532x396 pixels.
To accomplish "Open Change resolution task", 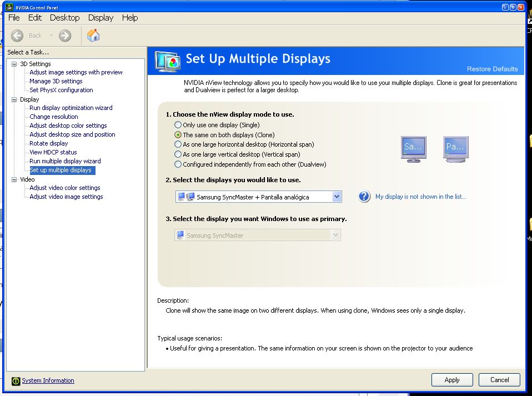I will [54, 117].
